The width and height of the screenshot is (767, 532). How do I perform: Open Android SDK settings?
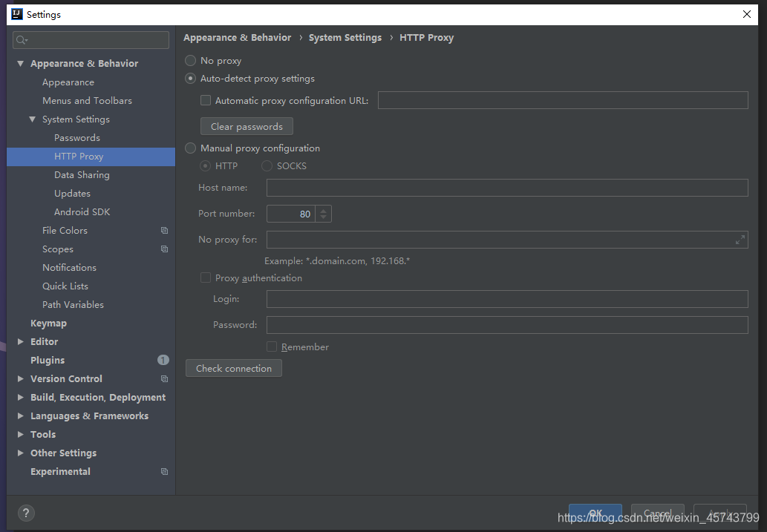82,212
